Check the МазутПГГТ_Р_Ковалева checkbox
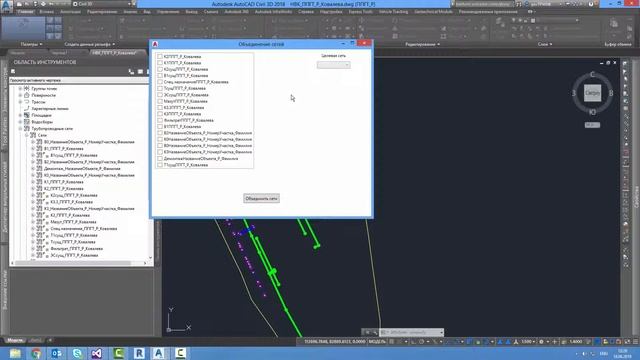 coord(160,101)
